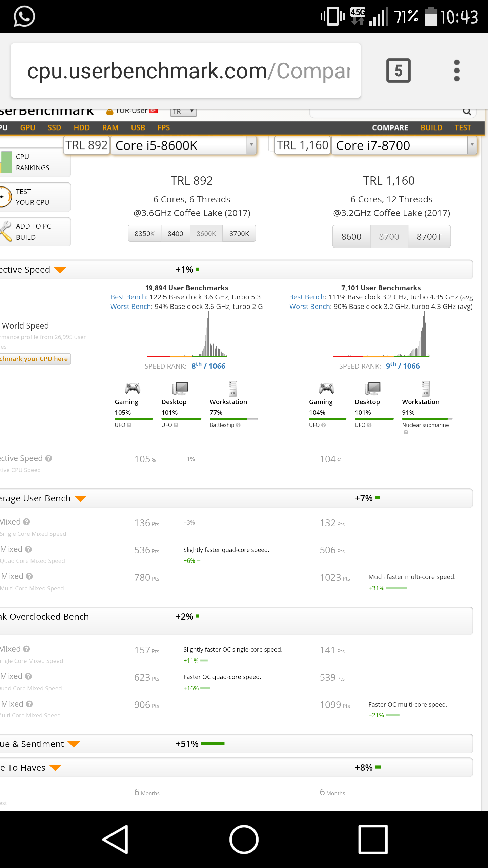The width and height of the screenshot is (488, 868).
Task: Tap the Gaming controller icon under Core i7-8700
Action: [326, 388]
